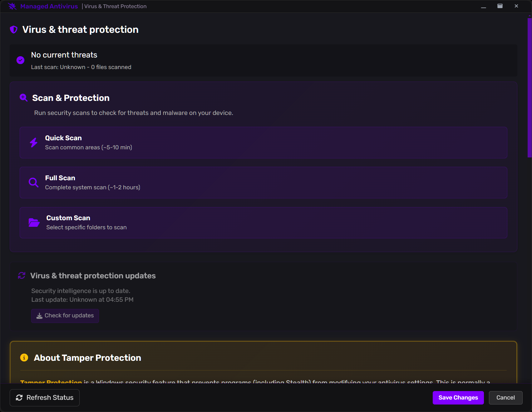Click the purple vertical scrollbar thumb

(530, 87)
